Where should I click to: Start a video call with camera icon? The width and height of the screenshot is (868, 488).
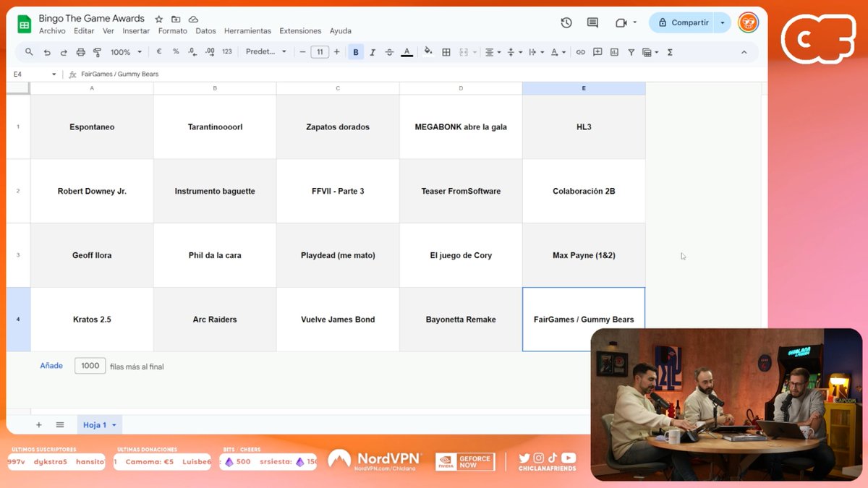621,22
